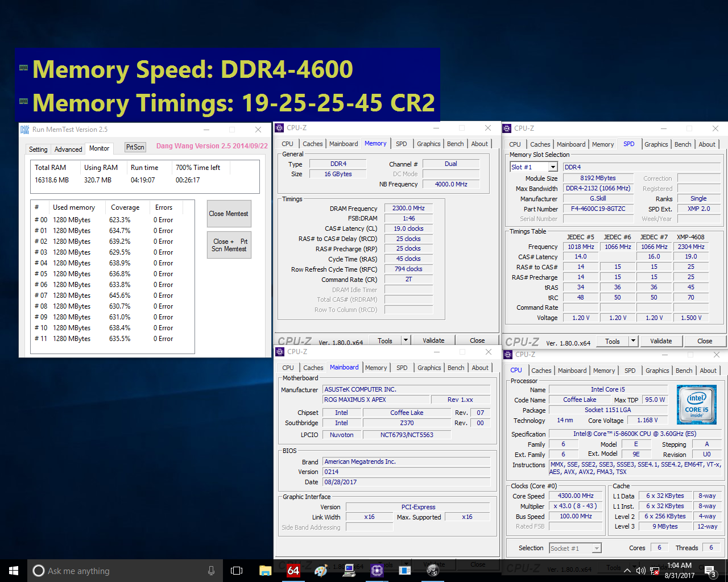
Task: Open the volume speaker icon in system tray
Action: tap(641, 571)
